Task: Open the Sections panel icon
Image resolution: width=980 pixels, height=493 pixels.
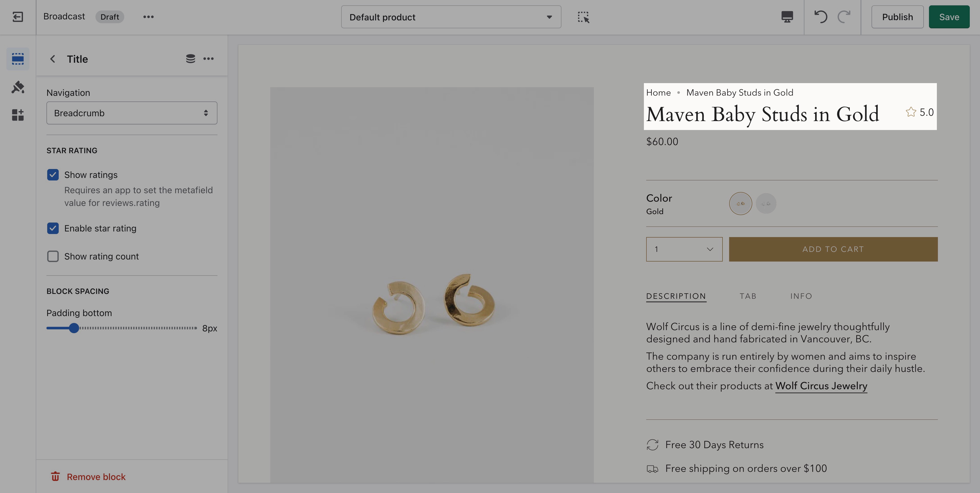Action: pos(18,59)
